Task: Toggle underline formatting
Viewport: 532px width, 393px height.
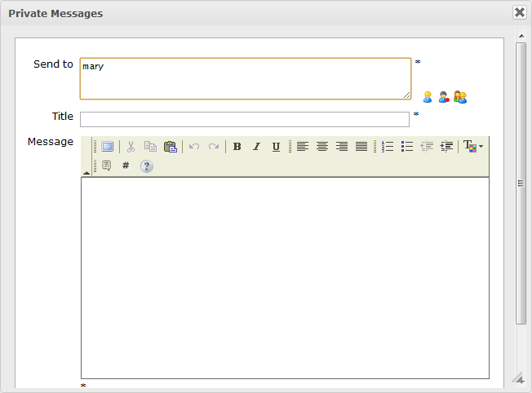Action: [276, 147]
